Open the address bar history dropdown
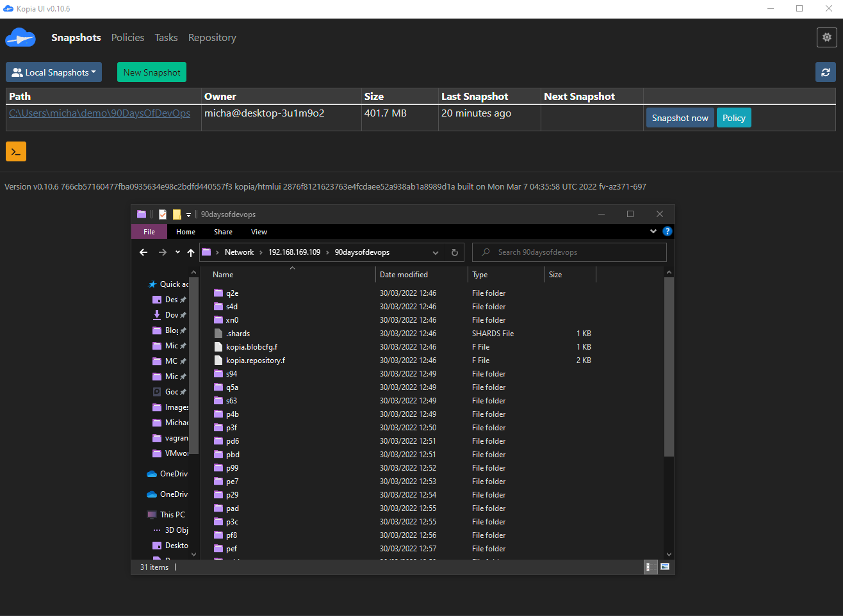843x616 pixels. (436, 252)
